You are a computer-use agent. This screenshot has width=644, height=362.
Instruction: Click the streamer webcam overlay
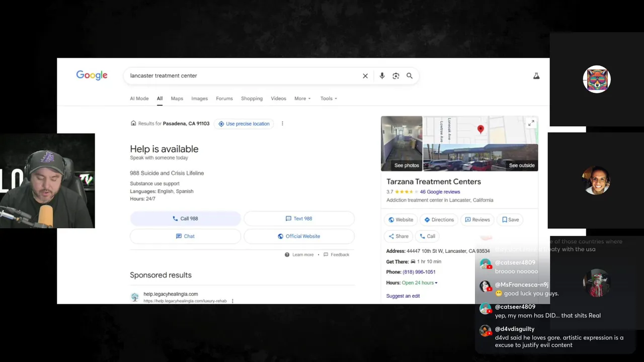pyautogui.click(x=47, y=181)
